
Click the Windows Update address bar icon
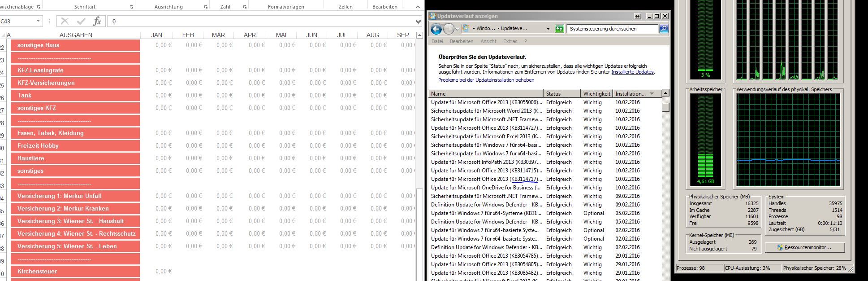pos(466,28)
